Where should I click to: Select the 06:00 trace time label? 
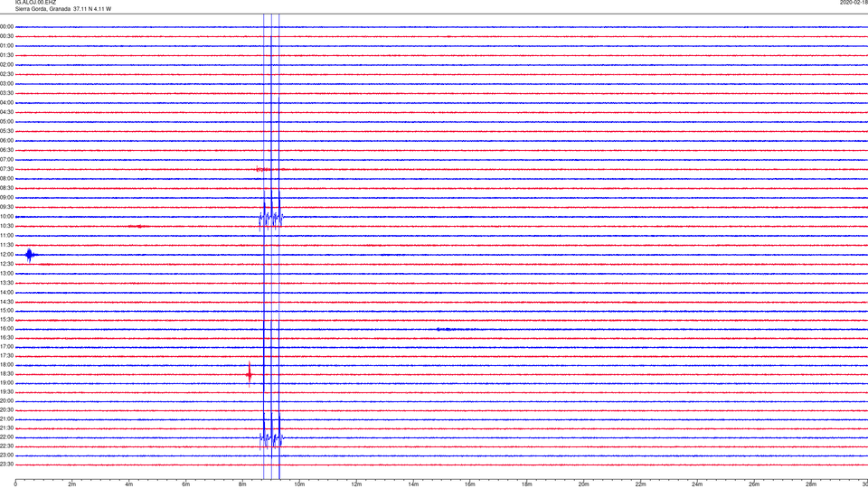(x=6, y=141)
